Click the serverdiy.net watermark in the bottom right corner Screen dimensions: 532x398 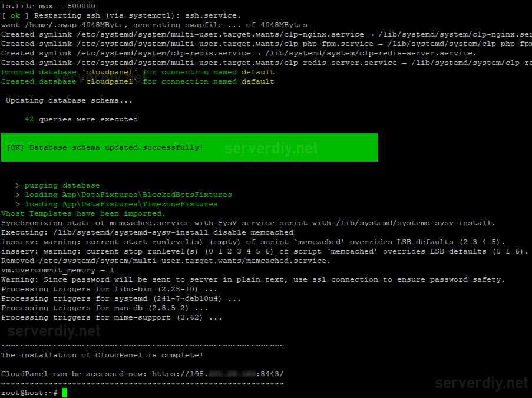pos(481,383)
